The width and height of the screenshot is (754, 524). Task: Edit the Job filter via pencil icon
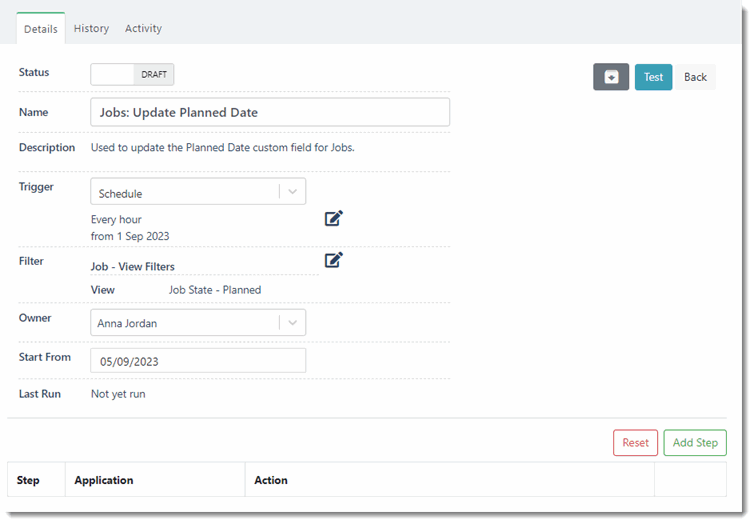point(334,260)
